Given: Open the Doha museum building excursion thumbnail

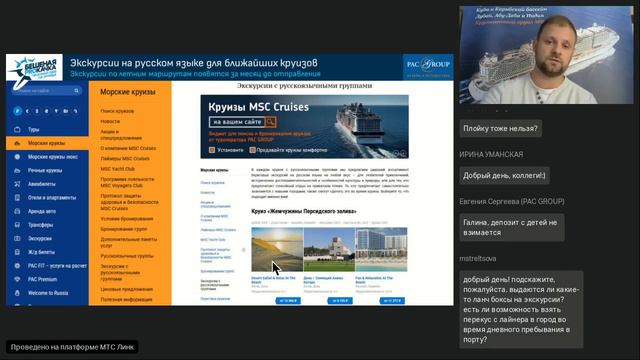Looking at the screenshot, I should [x=329, y=249].
